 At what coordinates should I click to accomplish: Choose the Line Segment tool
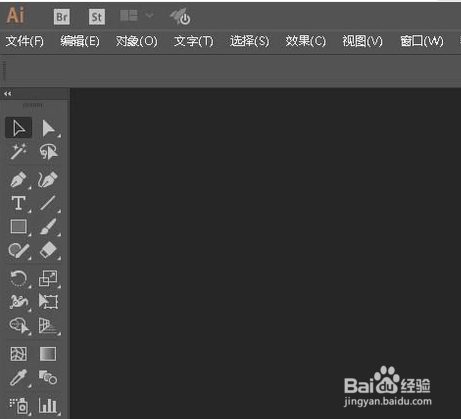coord(49,203)
